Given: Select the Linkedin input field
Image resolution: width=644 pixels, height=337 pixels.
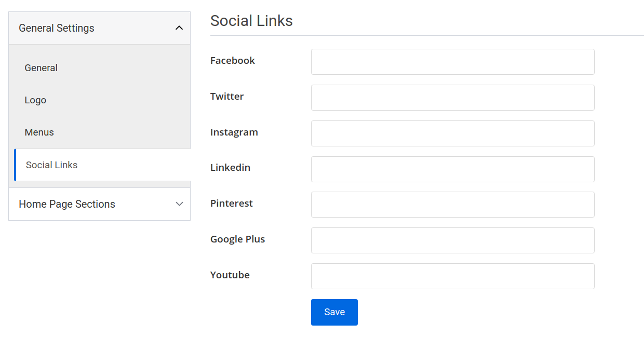Looking at the screenshot, I should [x=452, y=169].
